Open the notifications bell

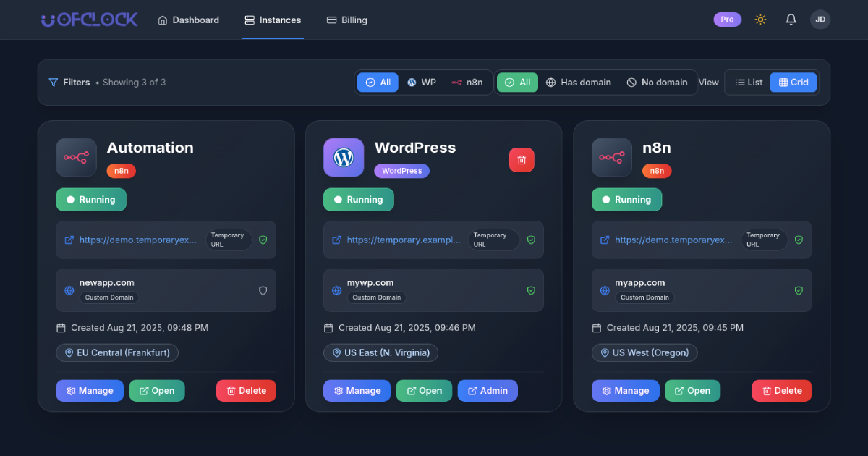tap(791, 20)
